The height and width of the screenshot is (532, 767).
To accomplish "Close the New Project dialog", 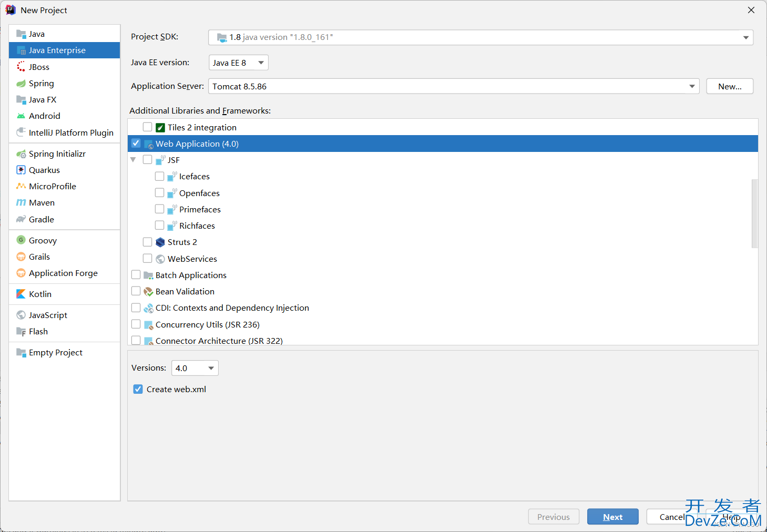I will [751, 10].
